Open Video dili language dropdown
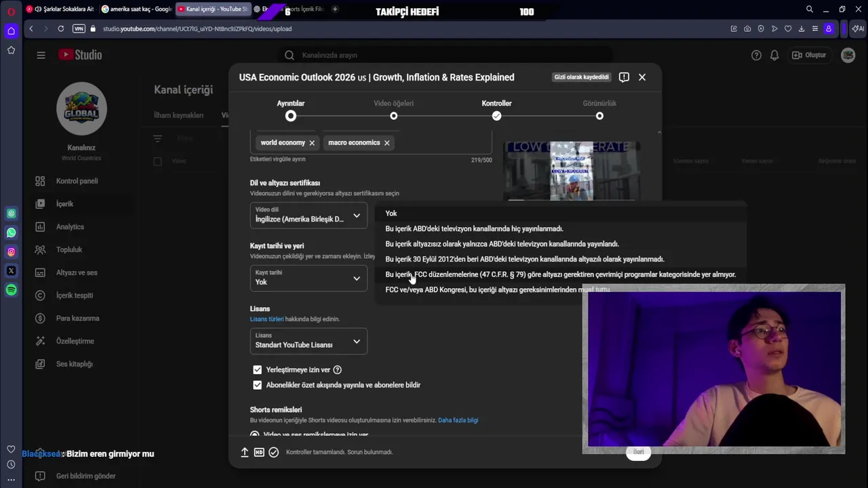868x488 pixels. click(x=309, y=216)
